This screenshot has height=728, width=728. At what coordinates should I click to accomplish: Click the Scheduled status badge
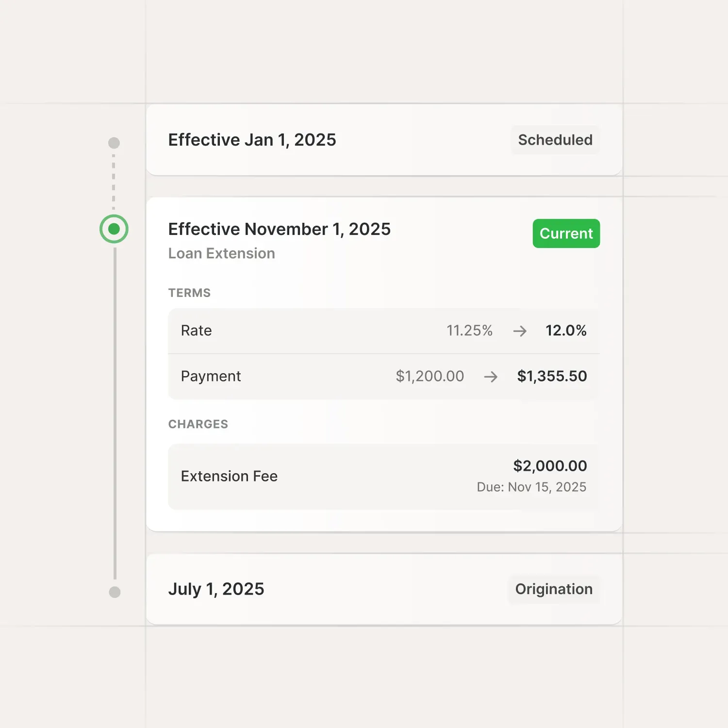coord(555,140)
